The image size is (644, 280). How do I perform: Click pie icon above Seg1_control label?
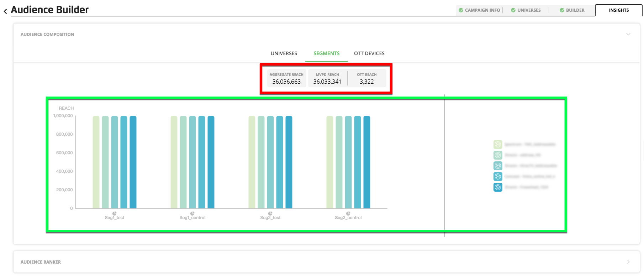point(192,213)
